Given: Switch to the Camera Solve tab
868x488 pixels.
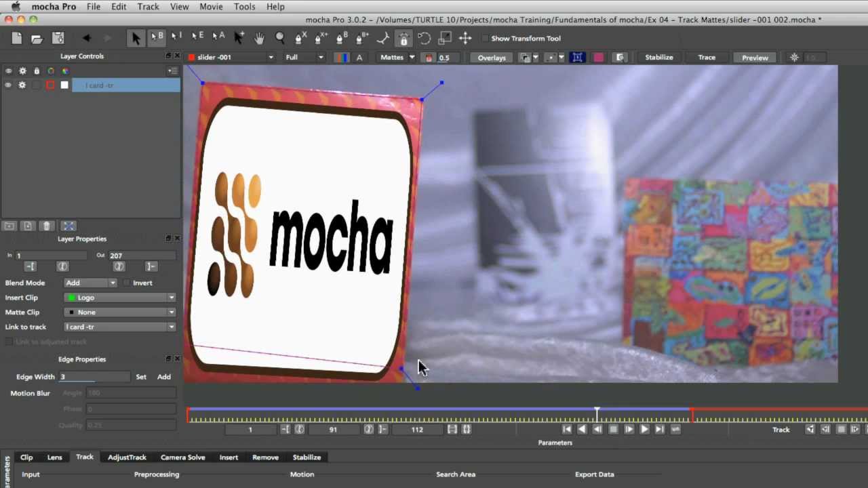Looking at the screenshot, I should (x=182, y=457).
